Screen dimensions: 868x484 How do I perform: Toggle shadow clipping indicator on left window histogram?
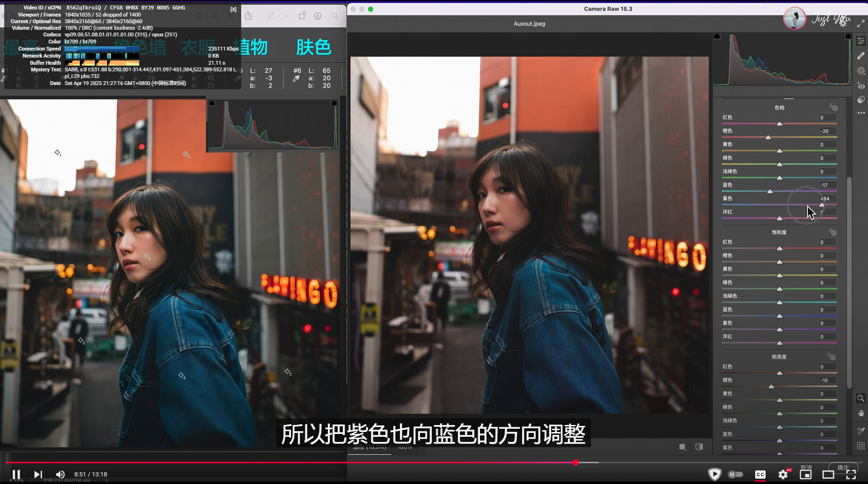coord(211,103)
